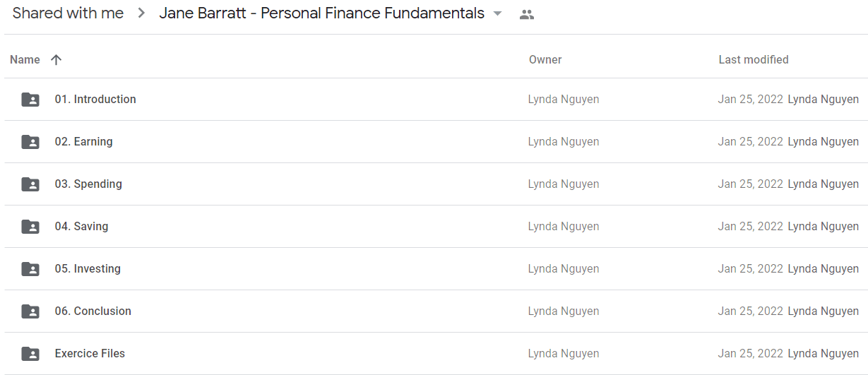The height and width of the screenshot is (375, 868).
Task: Click Jan 25, 2022 date in 01. Introduction row
Action: coord(751,100)
